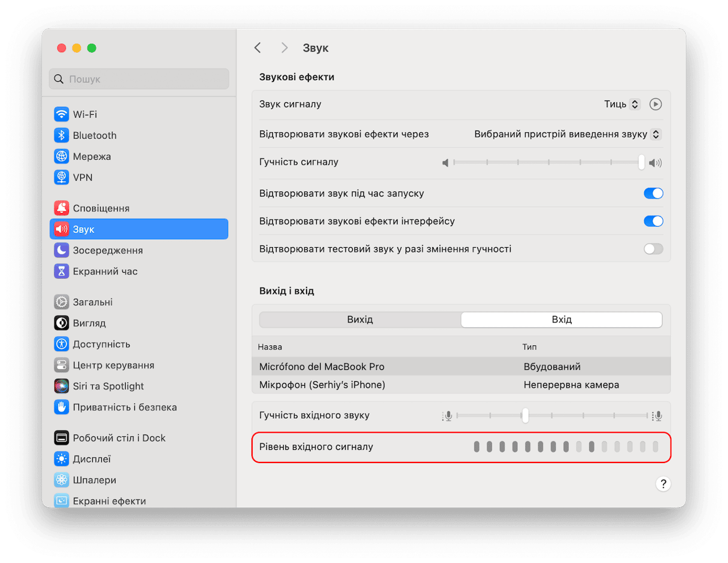728x563 pixels.
Task: Go back with the left chevron
Action: coord(257,48)
